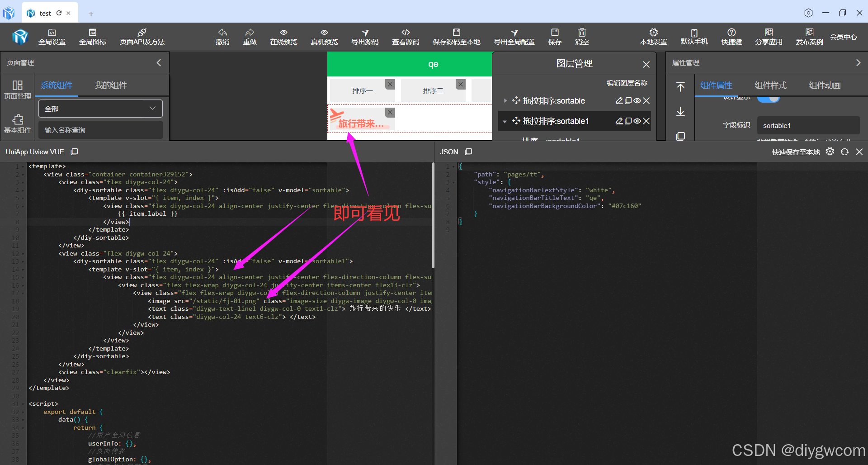Open 页面API及方法 panel
Screen dimensions: 868x465
(142, 37)
